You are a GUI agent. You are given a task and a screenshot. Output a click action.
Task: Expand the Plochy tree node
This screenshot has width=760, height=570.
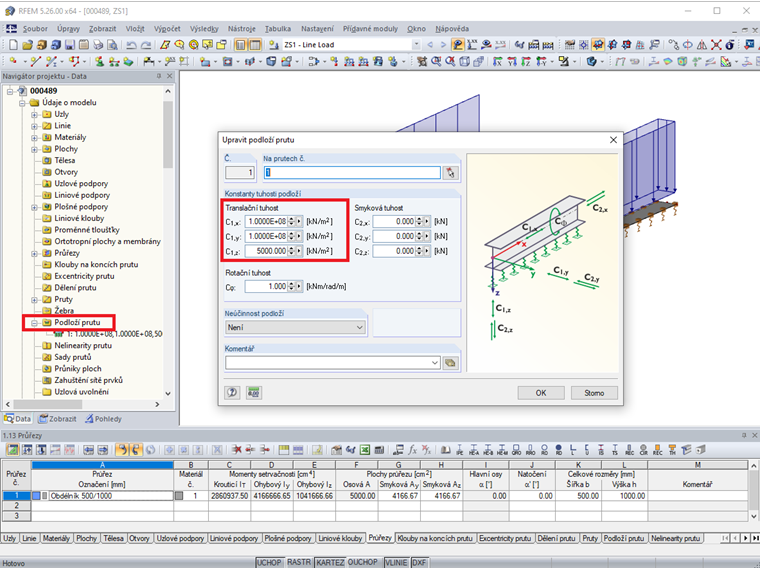coord(34,149)
